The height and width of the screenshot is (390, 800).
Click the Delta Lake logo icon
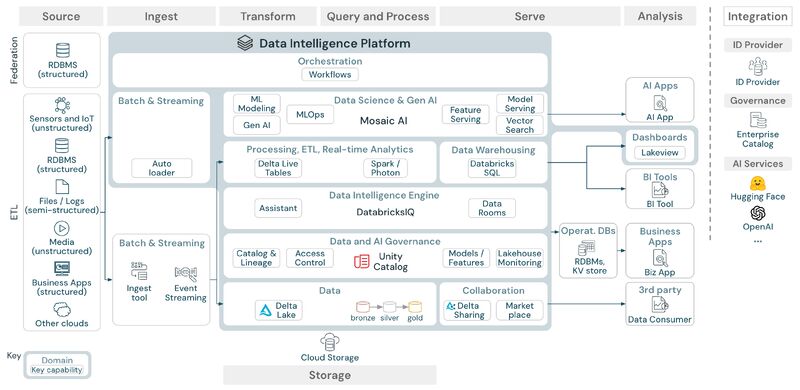click(x=265, y=310)
